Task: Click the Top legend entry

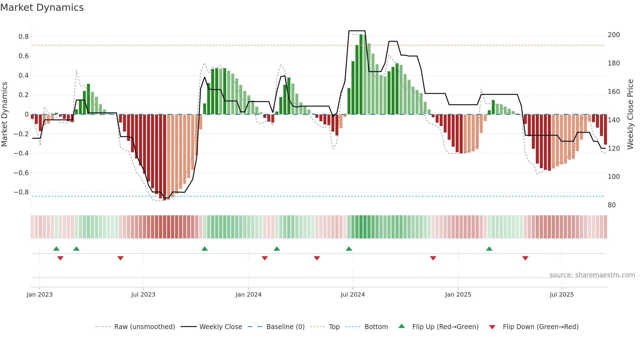Action: click(x=325, y=327)
